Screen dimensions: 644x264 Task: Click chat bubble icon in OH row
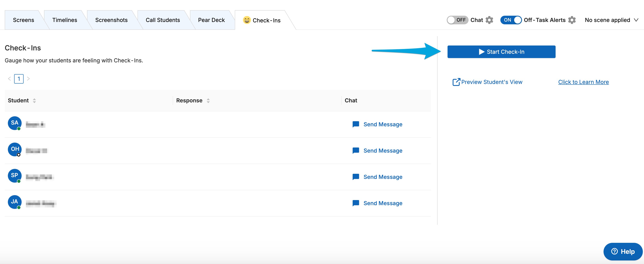pos(356,150)
